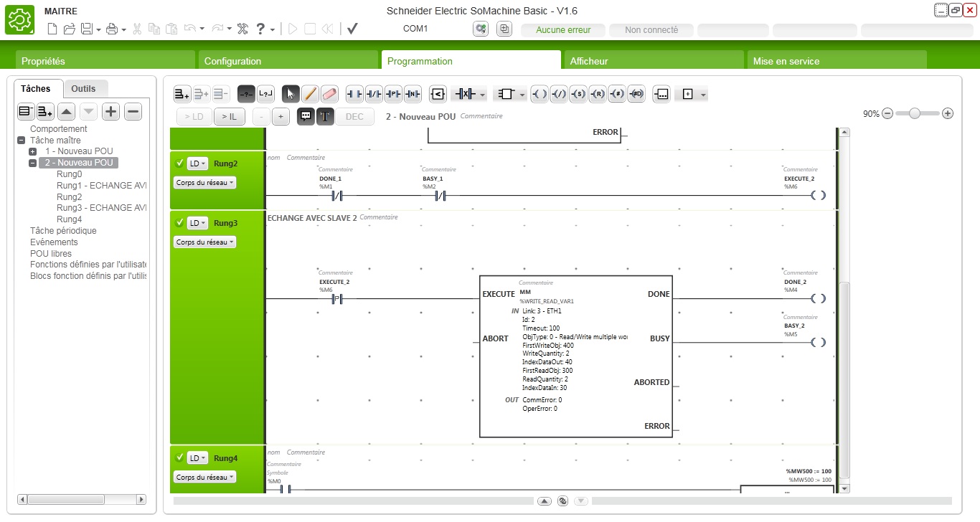Screen dimensions: 980x522
Task: Click the validate program checkmark icon
Action: click(352, 29)
